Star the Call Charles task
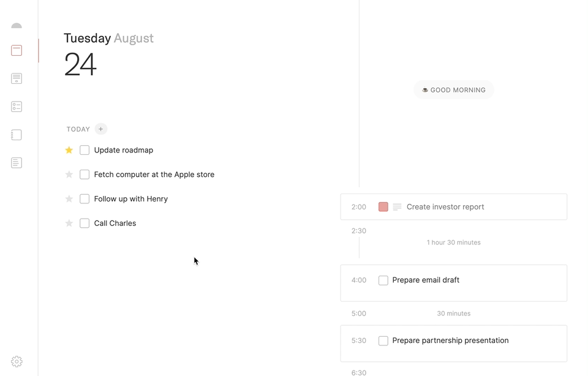Image resolution: width=588 pixels, height=376 pixels. 69,224
